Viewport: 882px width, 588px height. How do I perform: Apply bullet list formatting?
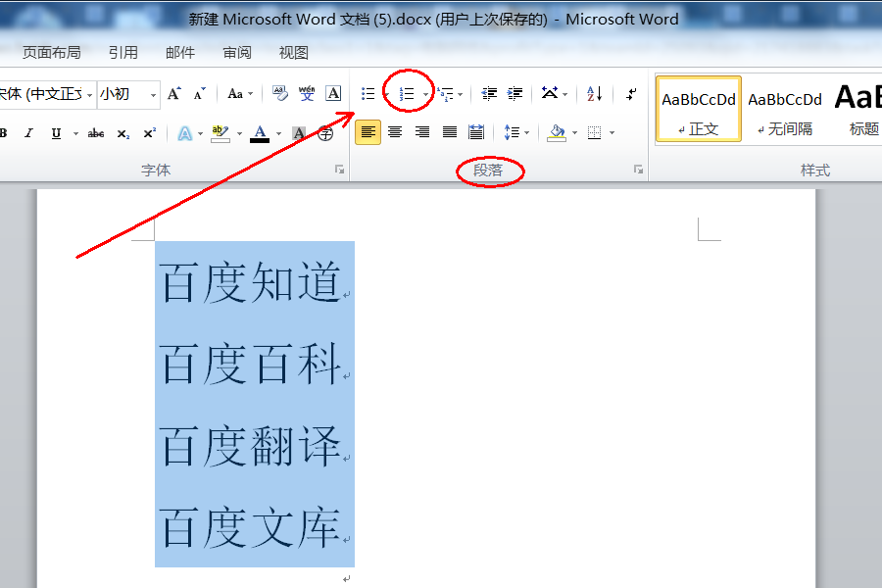click(368, 93)
